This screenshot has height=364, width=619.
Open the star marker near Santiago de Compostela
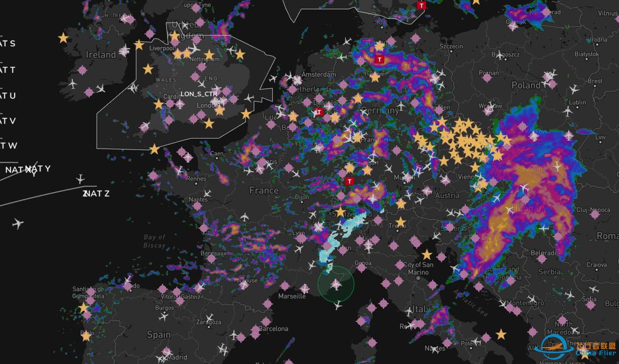click(84, 308)
